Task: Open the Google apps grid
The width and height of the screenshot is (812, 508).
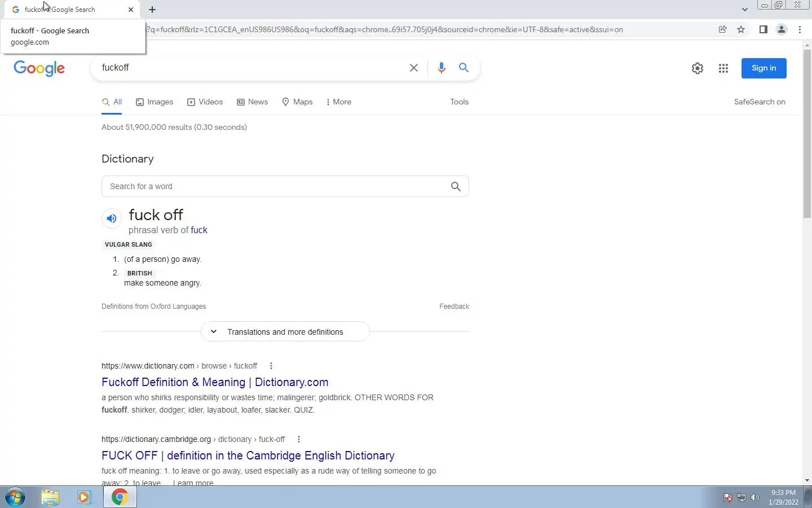Action: 723,68
